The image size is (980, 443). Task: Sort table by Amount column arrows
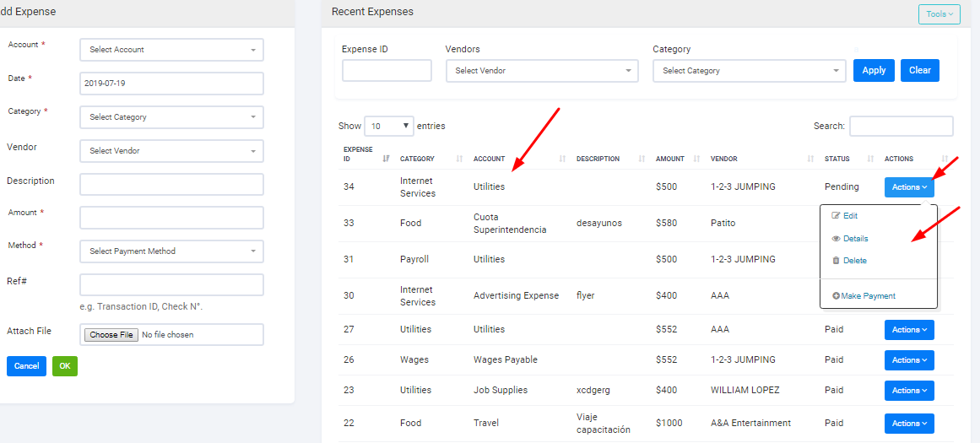[696, 159]
